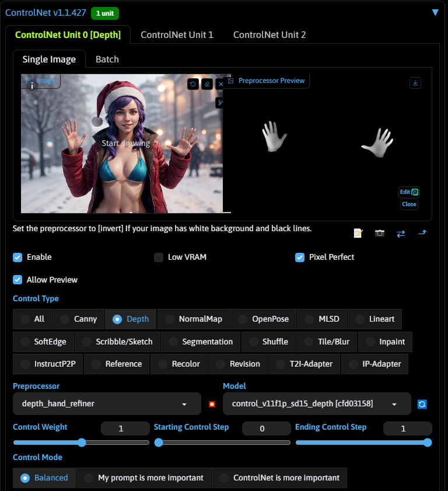Select the All control type
Image resolution: width=448 pixels, height=491 pixels.
tap(33, 319)
